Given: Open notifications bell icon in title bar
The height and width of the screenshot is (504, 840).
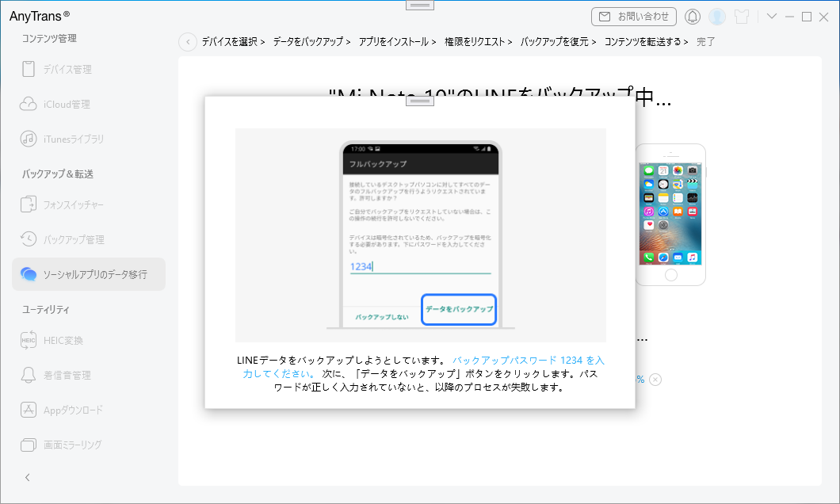Looking at the screenshot, I should coord(692,17).
